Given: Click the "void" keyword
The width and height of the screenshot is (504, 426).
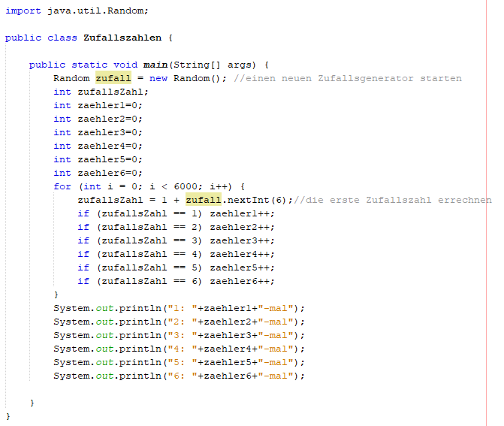Looking at the screenshot, I should 125,65.
